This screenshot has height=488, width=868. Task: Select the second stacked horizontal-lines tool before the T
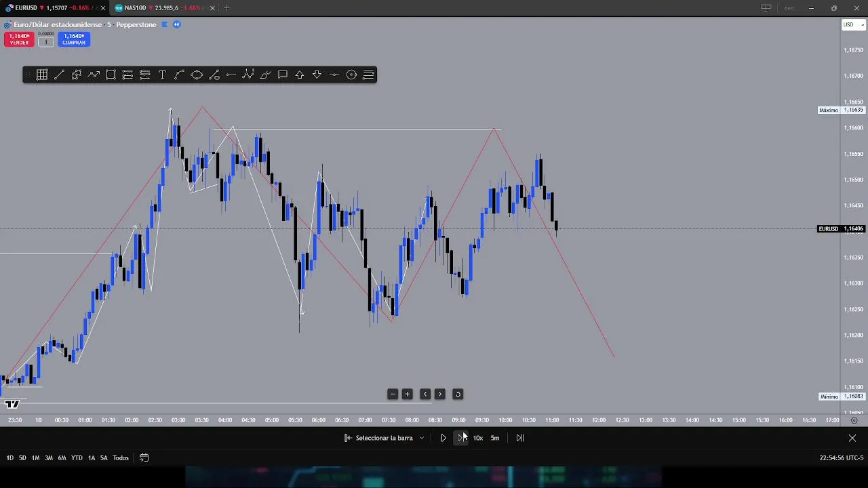coord(145,75)
